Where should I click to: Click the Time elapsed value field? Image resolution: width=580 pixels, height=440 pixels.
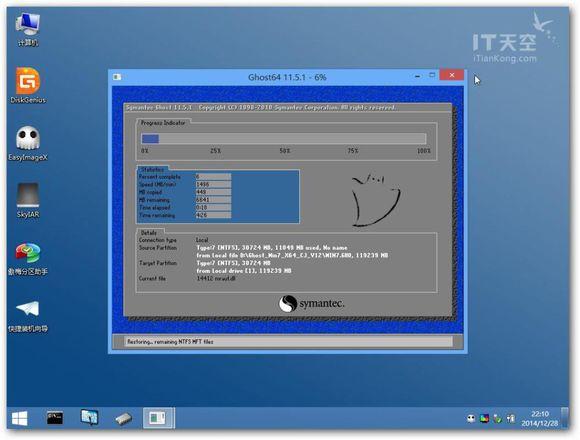213,207
